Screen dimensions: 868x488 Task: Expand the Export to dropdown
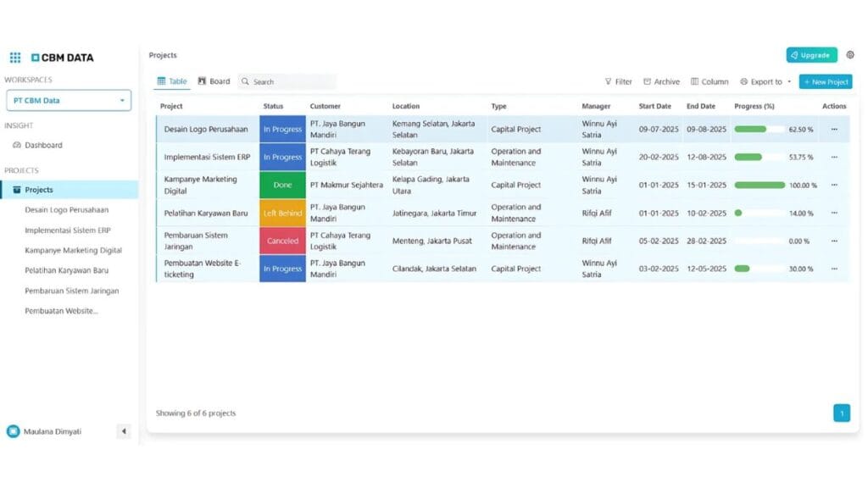point(765,81)
